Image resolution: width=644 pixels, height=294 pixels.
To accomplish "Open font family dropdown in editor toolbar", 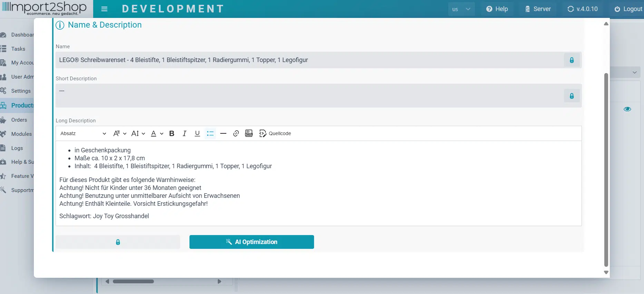I will (120, 133).
